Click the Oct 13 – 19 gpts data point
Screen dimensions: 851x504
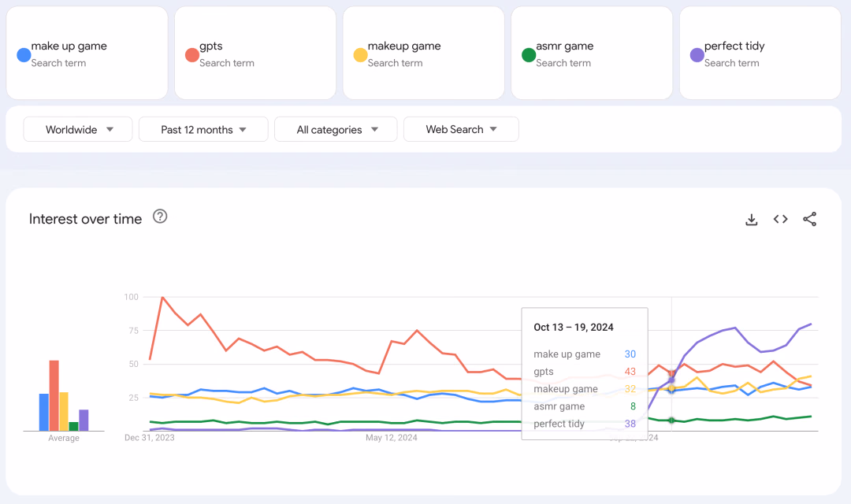click(x=671, y=374)
